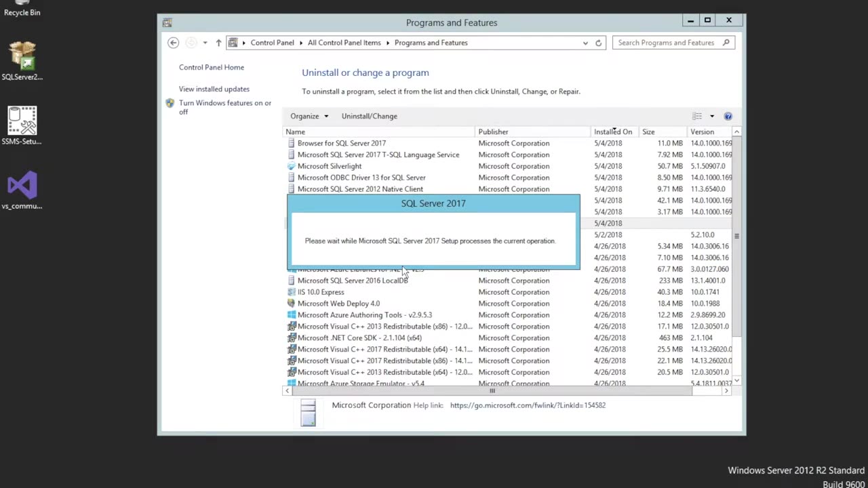Click the 233 MB size cell
This screenshot has width=868, height=488.
[670, 281]
